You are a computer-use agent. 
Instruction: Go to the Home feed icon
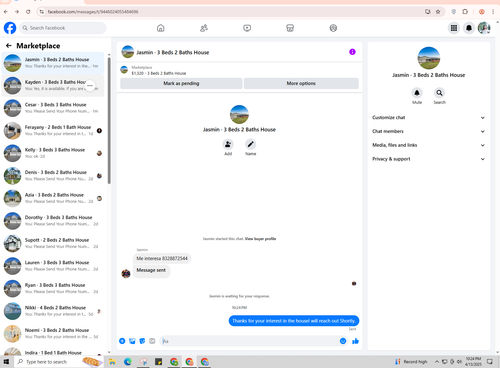[161, 28]
